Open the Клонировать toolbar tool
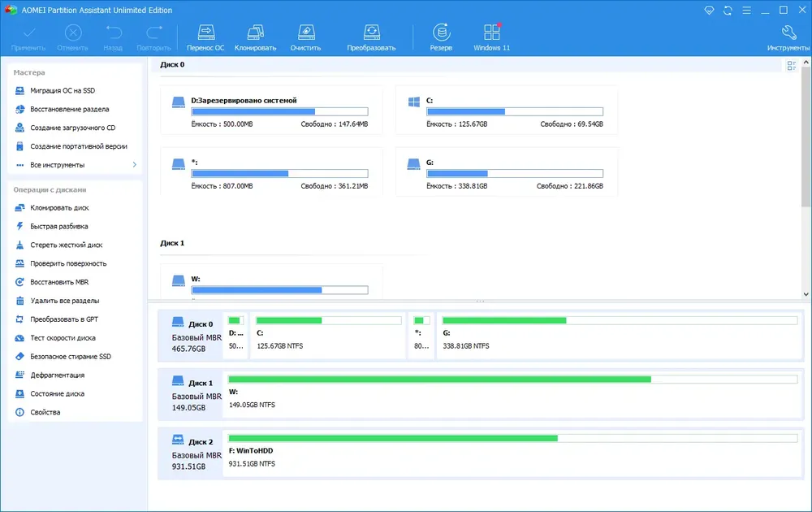 pos(255,37)
